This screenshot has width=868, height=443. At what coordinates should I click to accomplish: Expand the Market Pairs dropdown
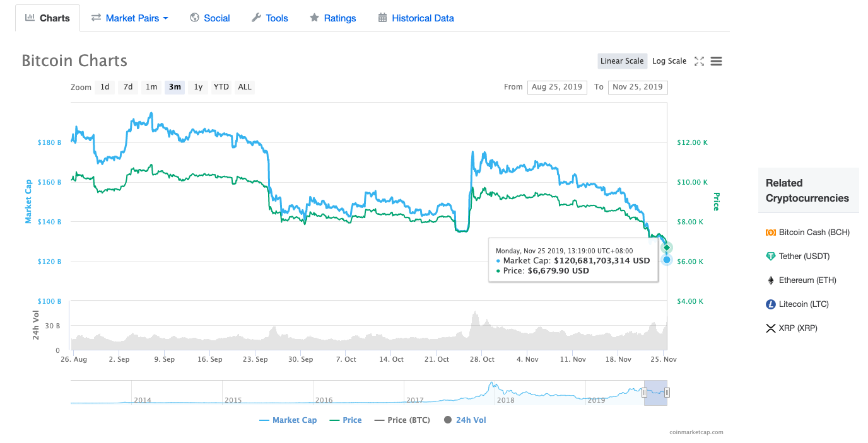tap(130, 18)
